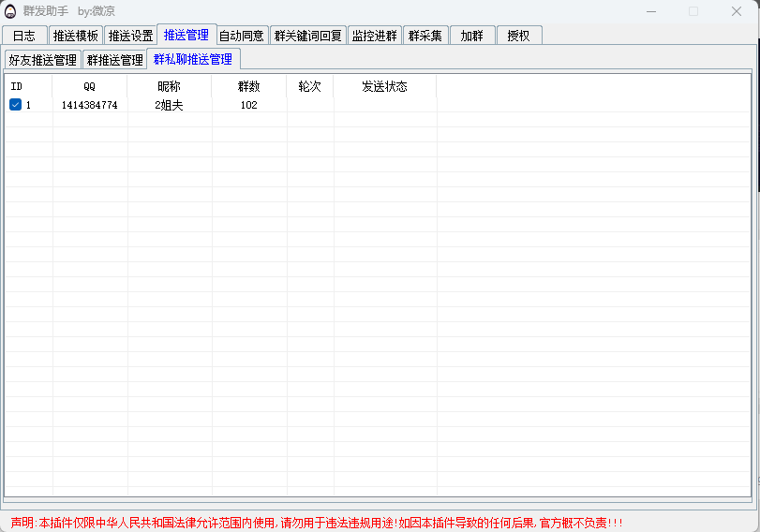This screenshot has height=532, width=760.
Task: Open the 群采集 tab
Action: [x=425, y=36]
